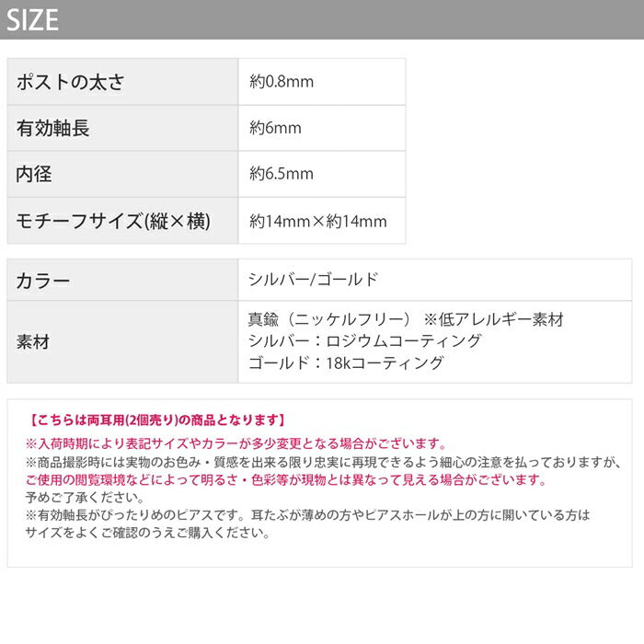
Task: Click the ゴールド：18kコーティング line
Action: click(x=346, y=362)
